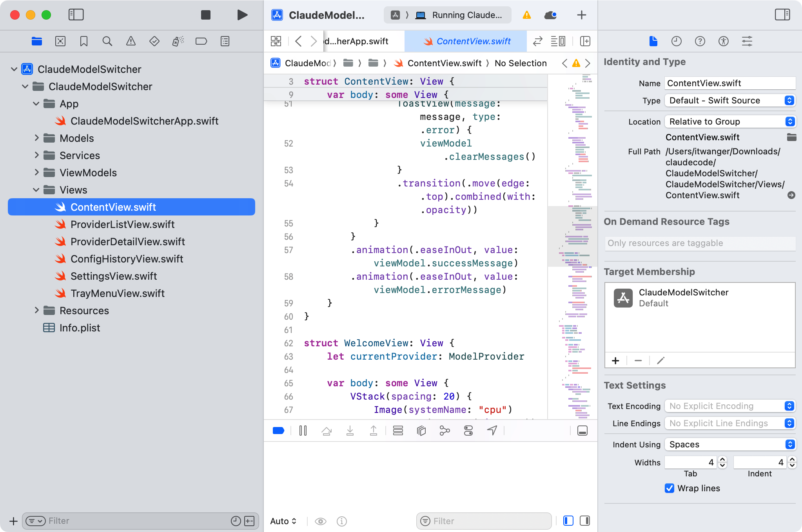Screen dimensions: 802x532
Task: Open the Issue navigator warning icon
Action: click(x=131, y=41)
